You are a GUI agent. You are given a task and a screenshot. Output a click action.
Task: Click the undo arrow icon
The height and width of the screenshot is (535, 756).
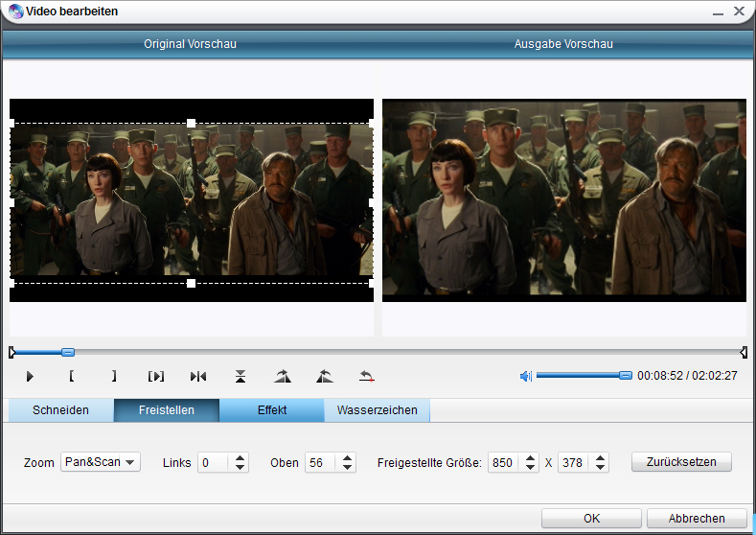(366, 377)
